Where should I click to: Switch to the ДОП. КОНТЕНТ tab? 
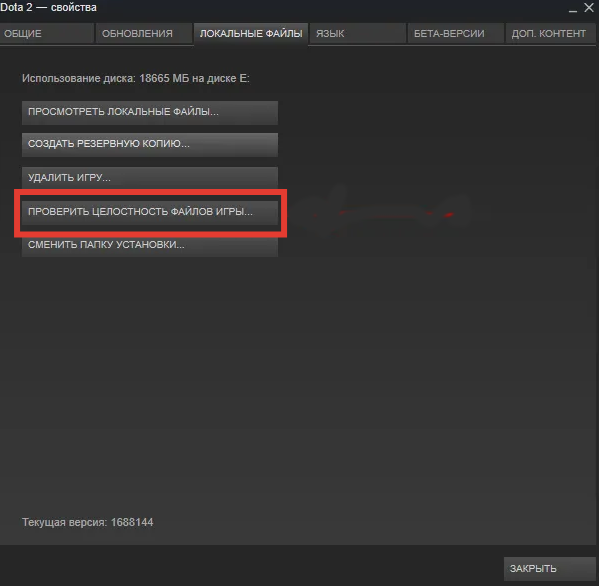click(x=550, y=34)
